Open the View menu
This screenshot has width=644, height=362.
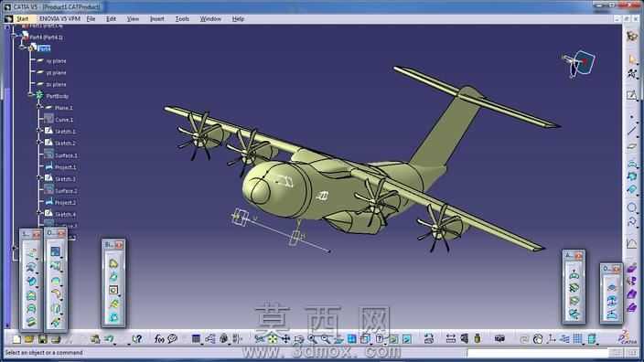click(x=133, y=19)
